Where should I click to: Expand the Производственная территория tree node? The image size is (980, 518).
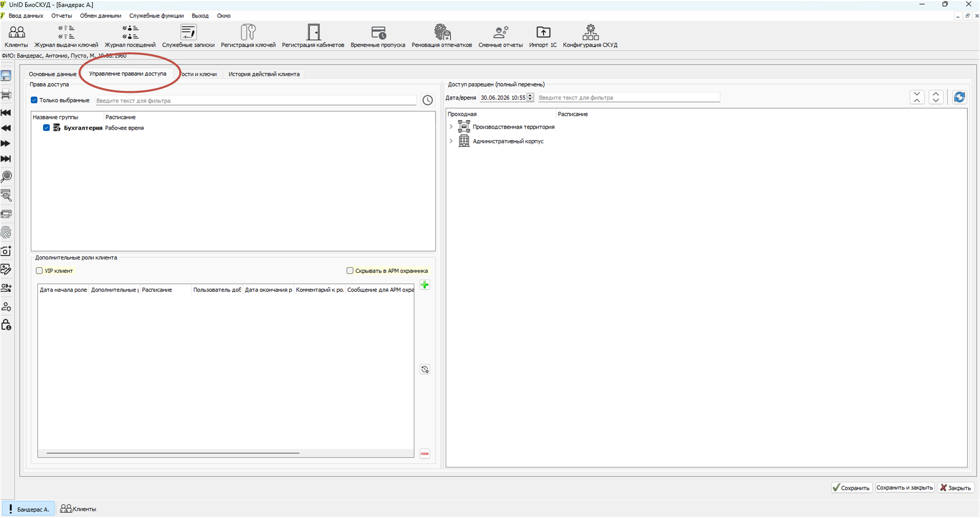coord(451,127)
